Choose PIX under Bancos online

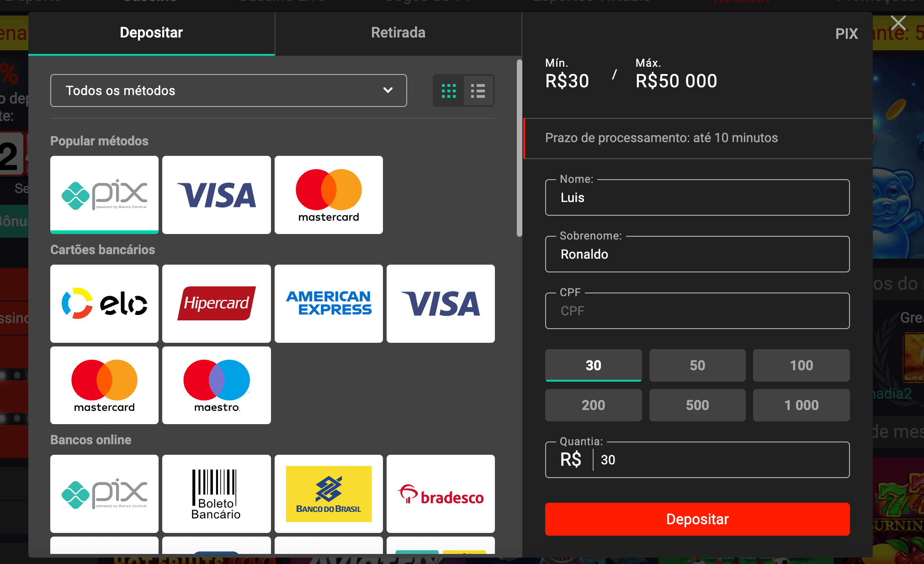[x=104, y=494]
